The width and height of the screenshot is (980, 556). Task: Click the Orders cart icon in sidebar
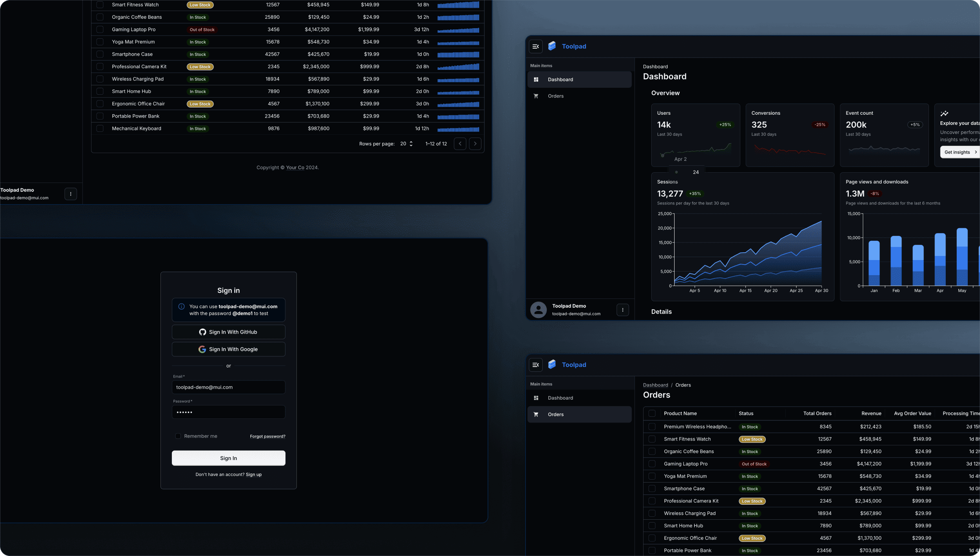[536, 96]
